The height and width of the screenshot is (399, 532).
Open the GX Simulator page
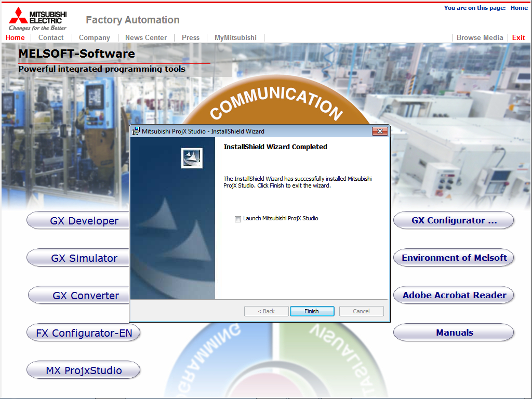tap(78, 258)
